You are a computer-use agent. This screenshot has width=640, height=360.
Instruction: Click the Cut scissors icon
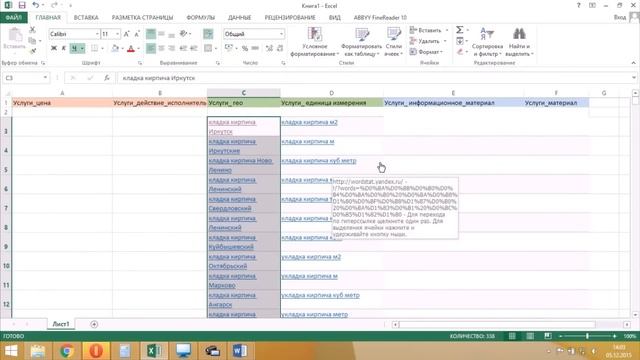point(32,30)
